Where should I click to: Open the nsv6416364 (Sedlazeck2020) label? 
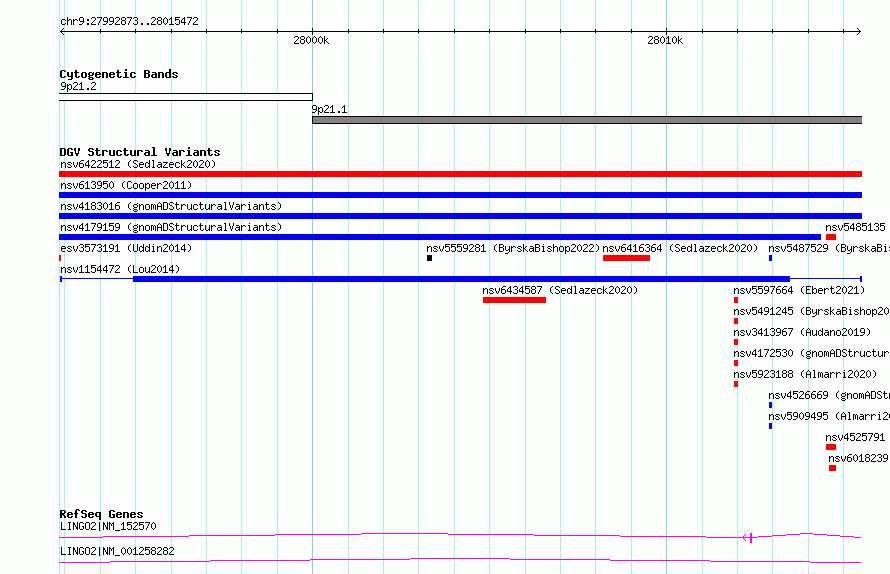pyautogui.click(x=680, y=248)
